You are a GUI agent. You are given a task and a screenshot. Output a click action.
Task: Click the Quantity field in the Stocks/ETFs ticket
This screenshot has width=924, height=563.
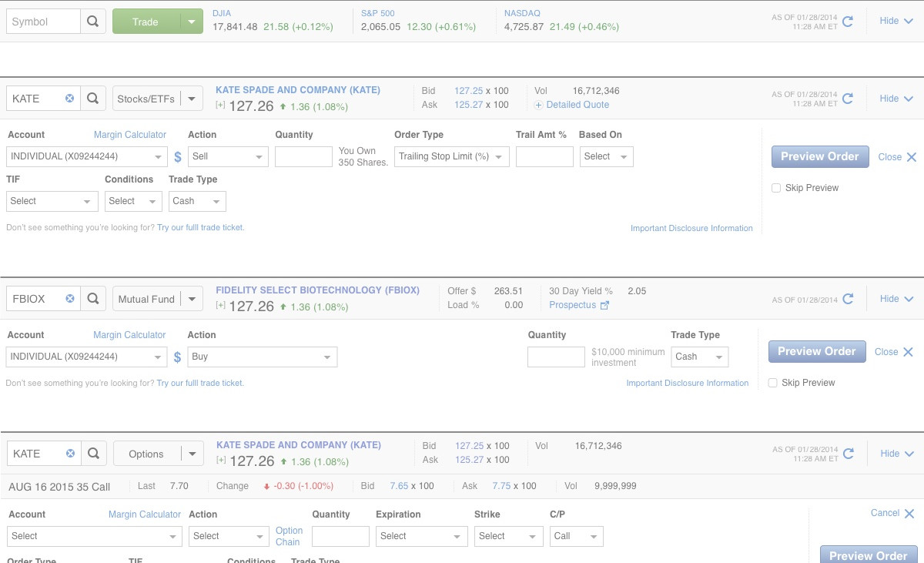tap(303, 156)
